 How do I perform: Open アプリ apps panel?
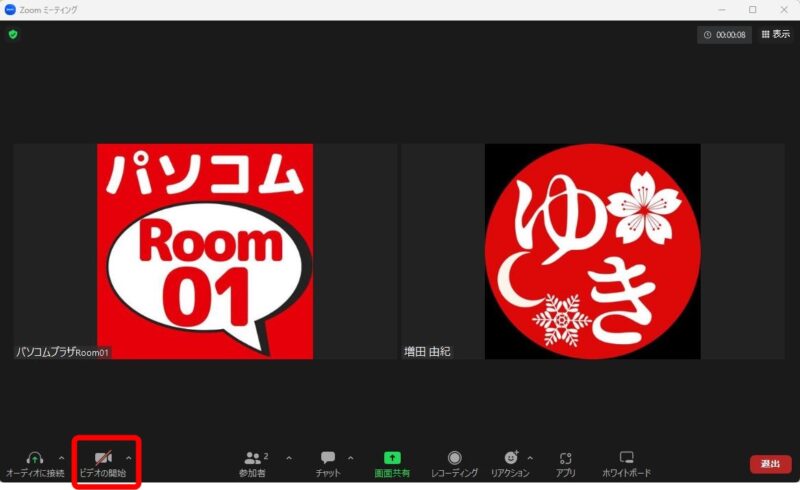click(565, 464)
